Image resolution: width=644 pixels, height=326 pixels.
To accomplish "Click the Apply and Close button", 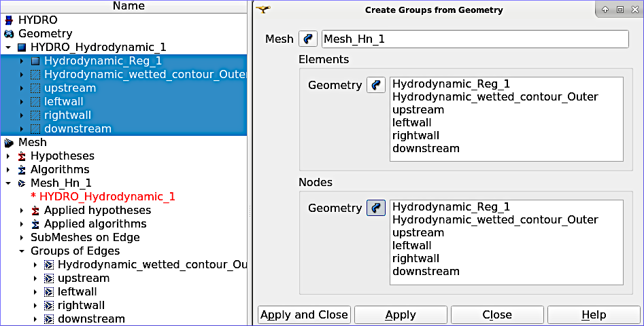I will pyautogui.click(x=305, y=315).
